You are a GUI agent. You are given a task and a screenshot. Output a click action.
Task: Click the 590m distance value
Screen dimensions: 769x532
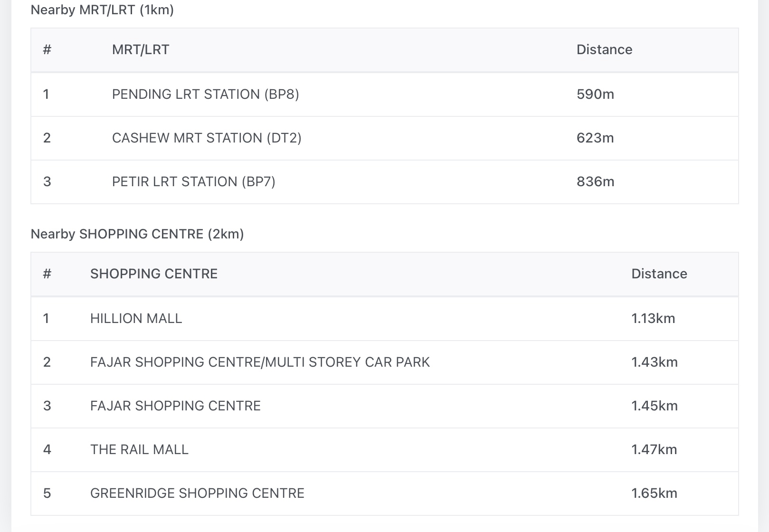click(x=595, y=94)
